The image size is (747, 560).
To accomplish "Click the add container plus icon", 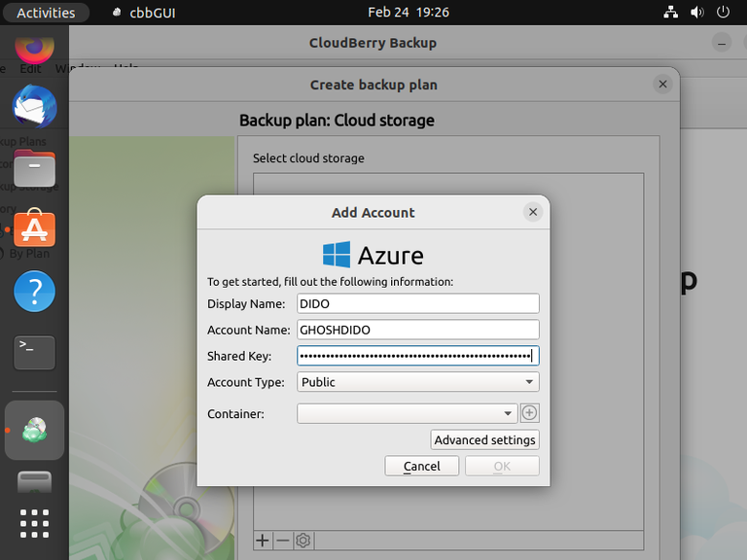I will pos(529,413).
